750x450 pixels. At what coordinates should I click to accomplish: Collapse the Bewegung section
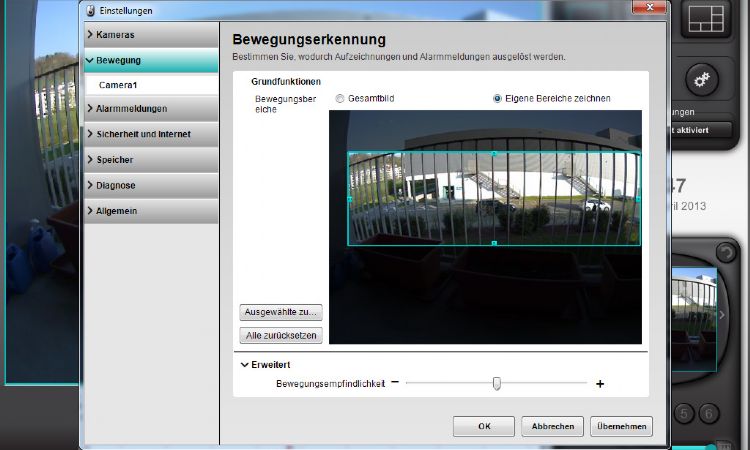[150, 60]
